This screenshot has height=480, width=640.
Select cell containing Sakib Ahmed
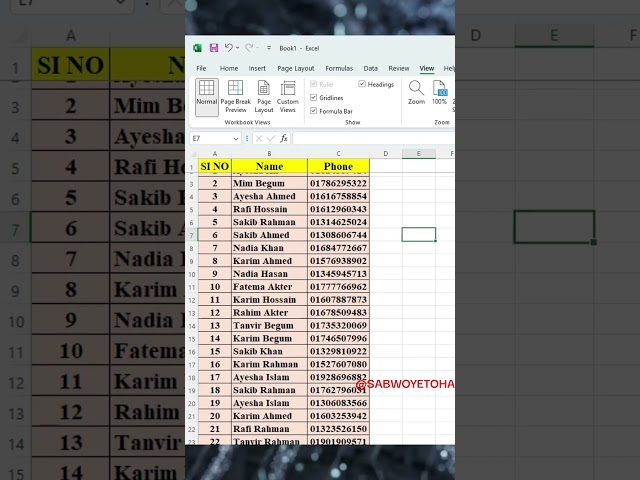[x=269, y=235]
